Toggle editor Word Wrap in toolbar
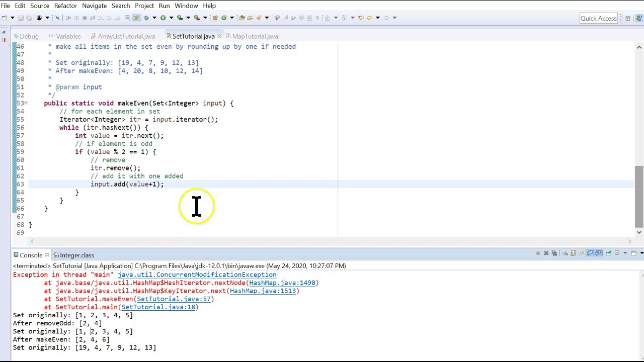The width and height of the screenshot is (644, 362). tap(301, 18)
